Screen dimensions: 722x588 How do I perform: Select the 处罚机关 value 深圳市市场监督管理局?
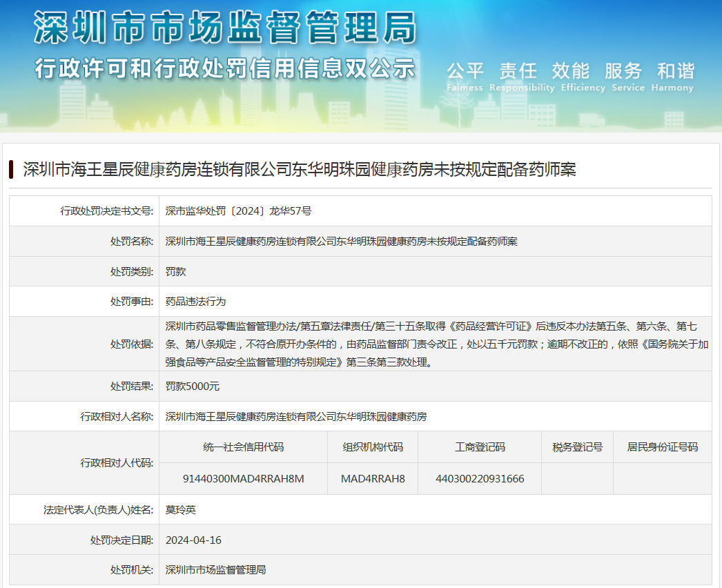click(215, 570)
